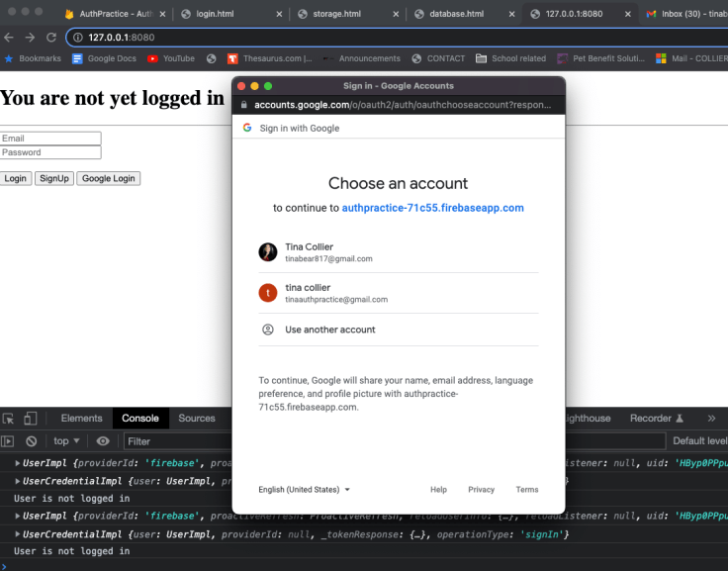
Task: Open DevTools Elements tab
Action: 82,419
